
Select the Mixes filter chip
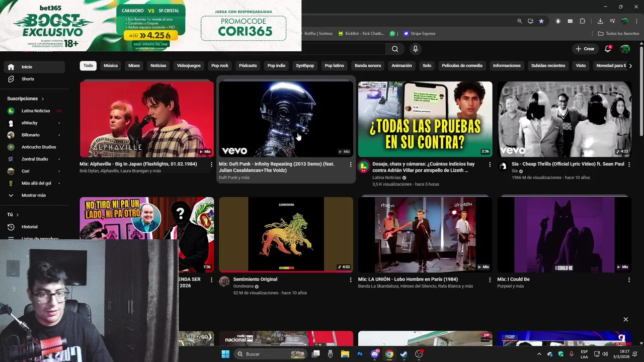(134, 66)
